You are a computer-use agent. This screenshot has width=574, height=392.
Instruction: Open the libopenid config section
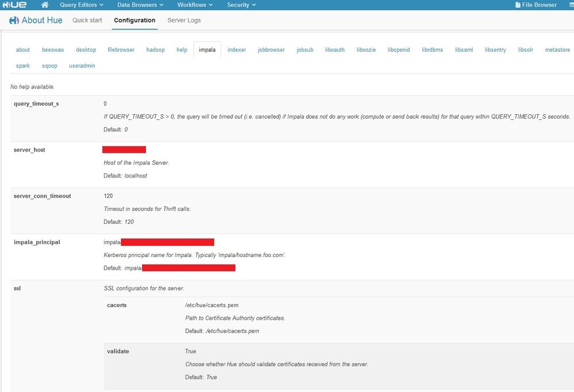pos(399,50)
